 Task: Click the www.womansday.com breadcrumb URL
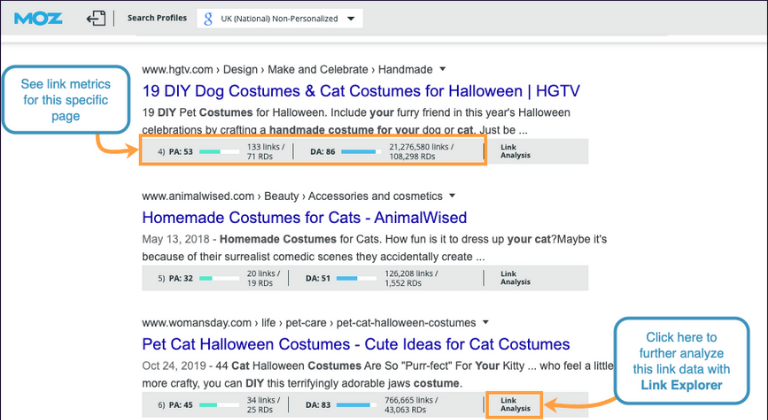[x=196, y=323]
